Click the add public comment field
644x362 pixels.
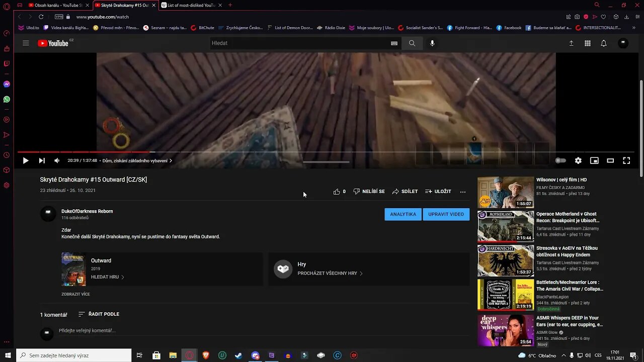[x=264, y=331]
